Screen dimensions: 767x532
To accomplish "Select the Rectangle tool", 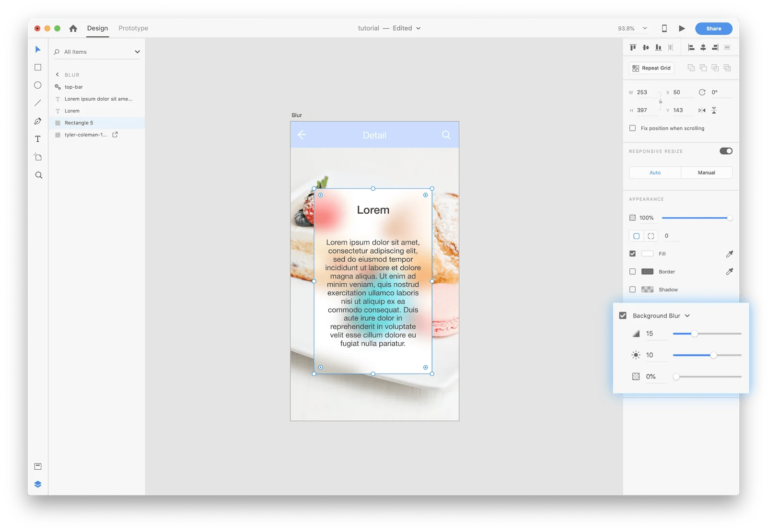I will tap(38, 68).
